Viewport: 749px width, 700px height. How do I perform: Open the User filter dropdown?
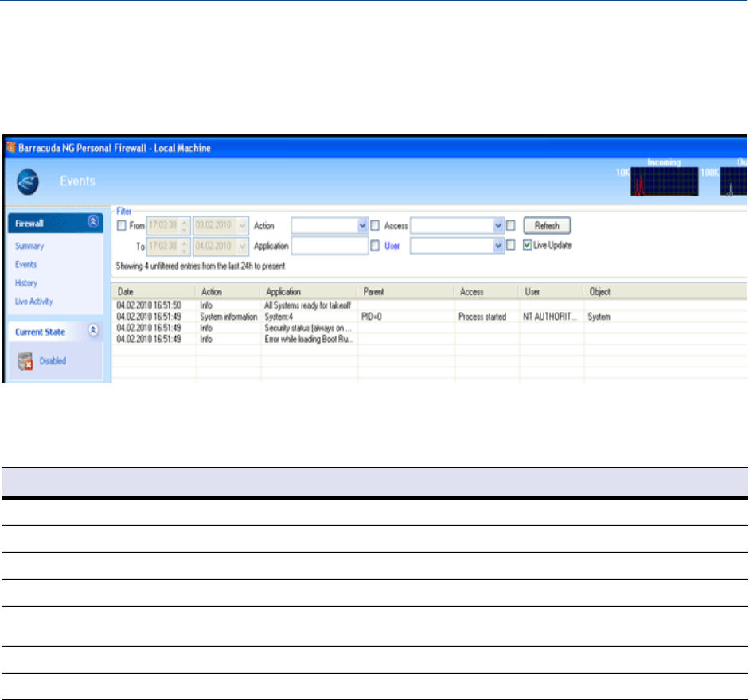click(498, 246)
